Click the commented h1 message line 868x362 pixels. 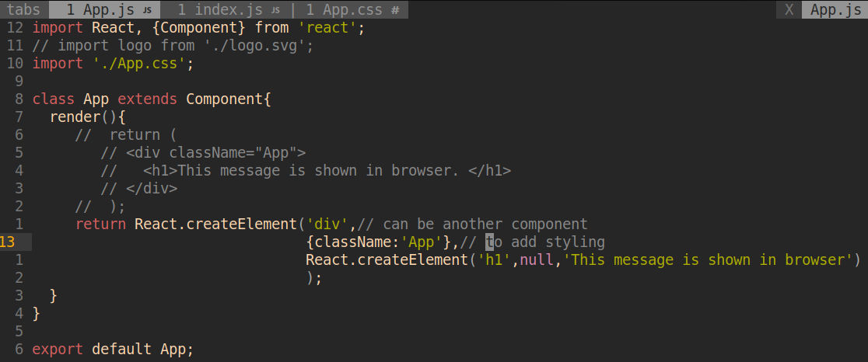tap(306, 171)
